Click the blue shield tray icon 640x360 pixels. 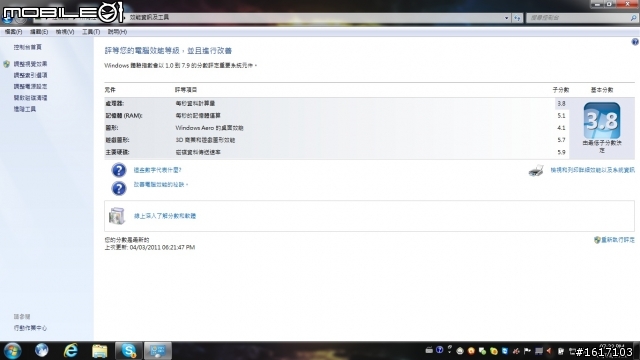click(x=505, y=351)
